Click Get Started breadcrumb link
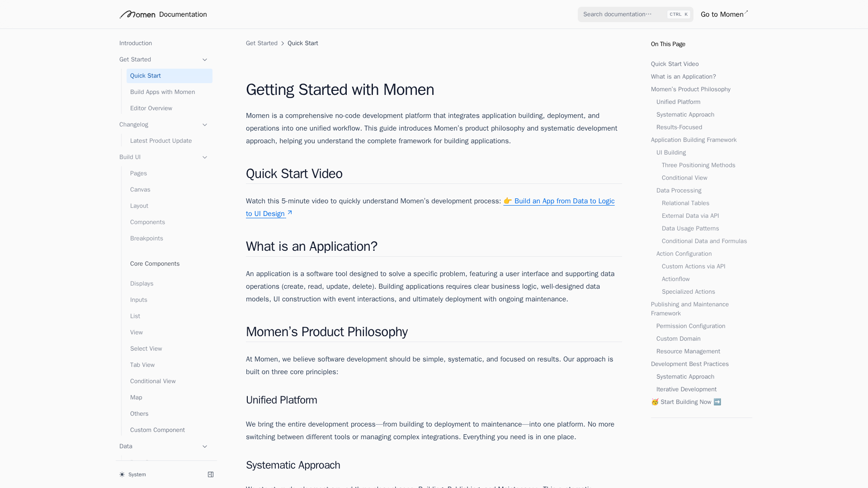 point(262,43)
